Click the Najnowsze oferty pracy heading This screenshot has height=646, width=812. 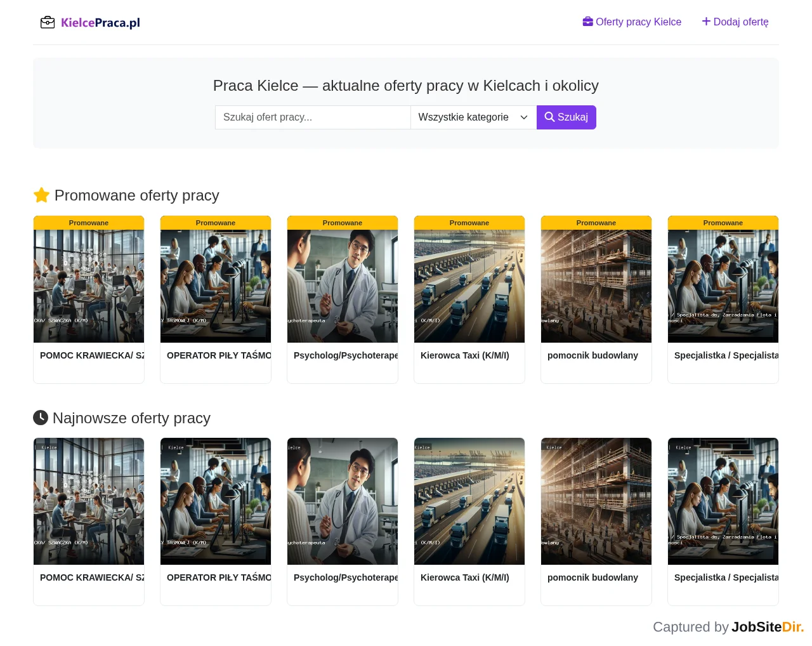click(x=122, y=418)
